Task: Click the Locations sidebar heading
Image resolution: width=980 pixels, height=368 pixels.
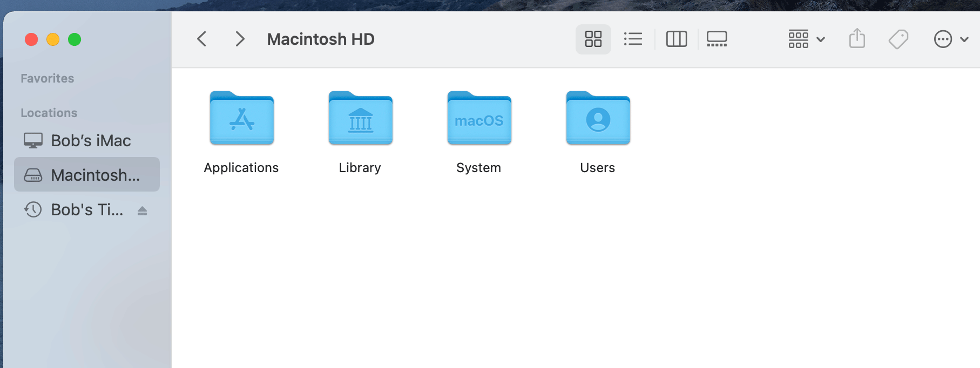Action: pyautogui.click(x=49, y=113)
